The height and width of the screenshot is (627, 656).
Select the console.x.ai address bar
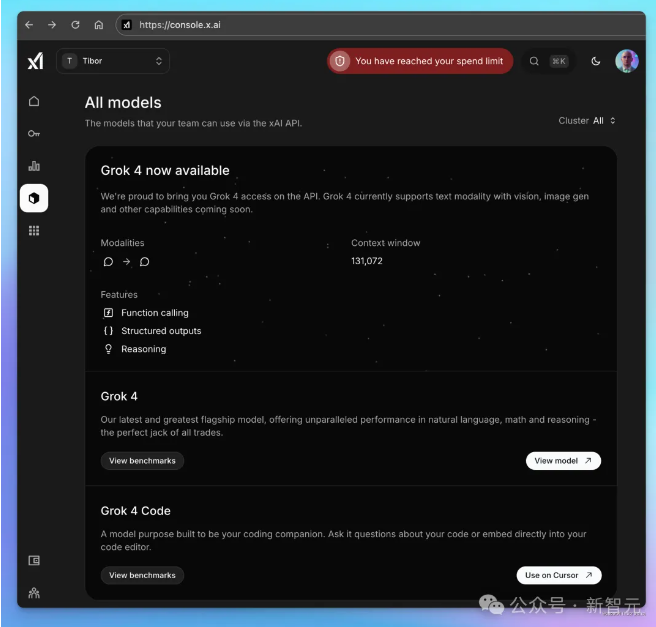click(380, 25)
